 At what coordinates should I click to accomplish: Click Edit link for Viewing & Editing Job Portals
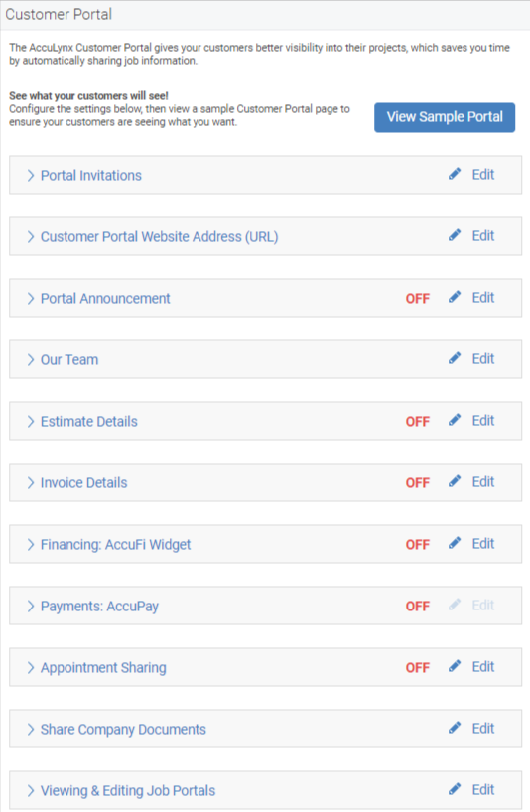pyautogui.click(x=483, y=790)
